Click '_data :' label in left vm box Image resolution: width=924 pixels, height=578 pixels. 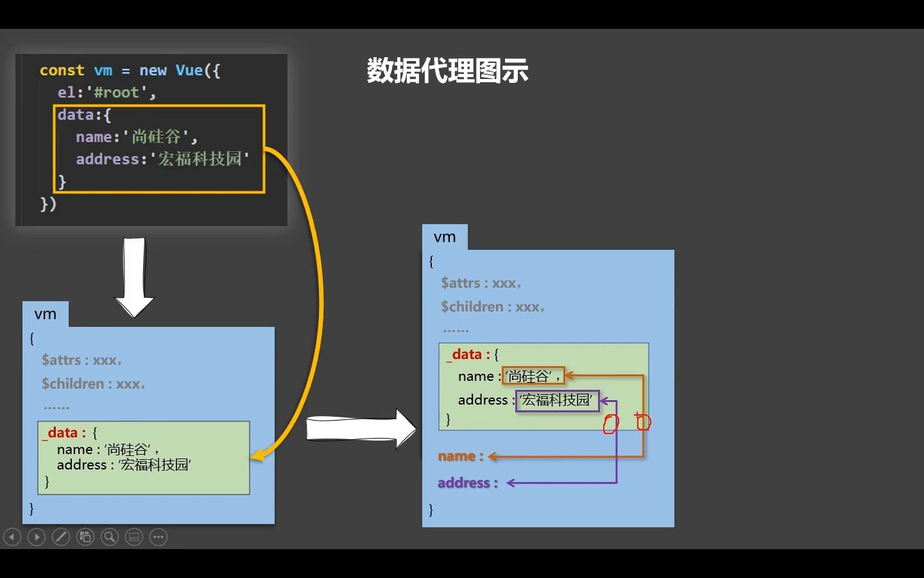coord(64,433)
